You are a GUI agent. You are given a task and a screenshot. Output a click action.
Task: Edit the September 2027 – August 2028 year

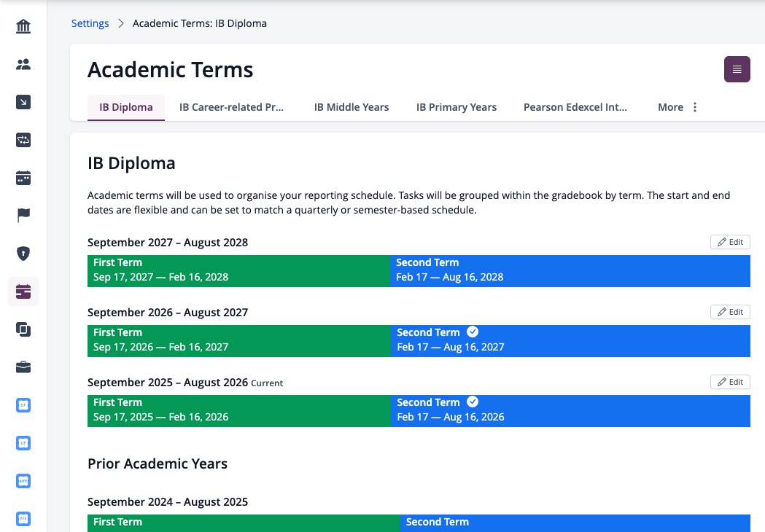[730, 242]
